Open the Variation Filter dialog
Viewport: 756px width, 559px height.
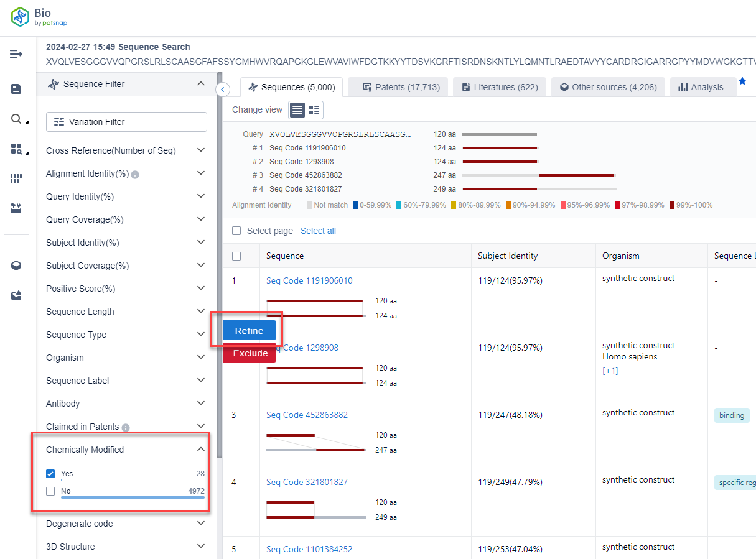tap(126, 122)
